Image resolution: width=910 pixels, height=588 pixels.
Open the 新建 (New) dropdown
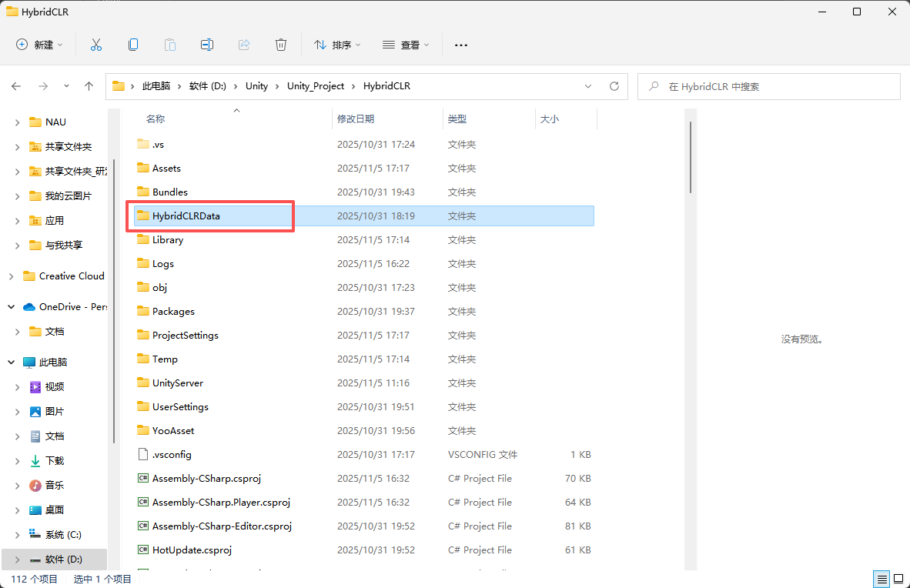pos(39,45)
